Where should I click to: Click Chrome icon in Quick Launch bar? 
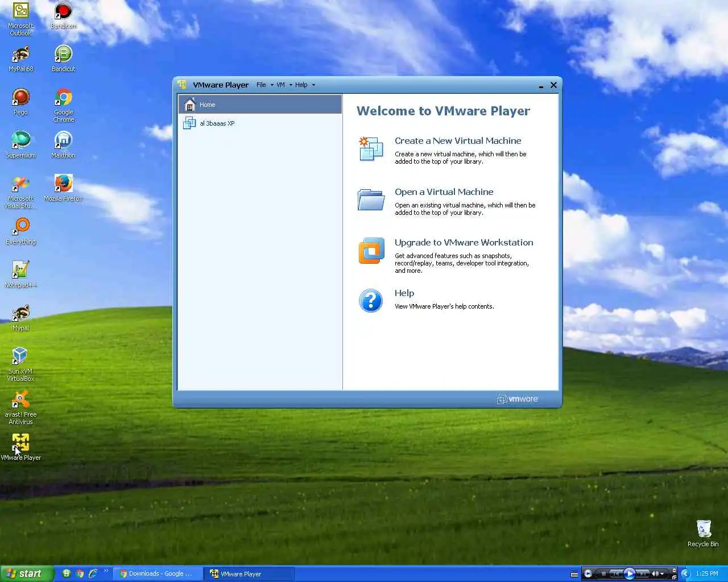click(x=80, y=573)
